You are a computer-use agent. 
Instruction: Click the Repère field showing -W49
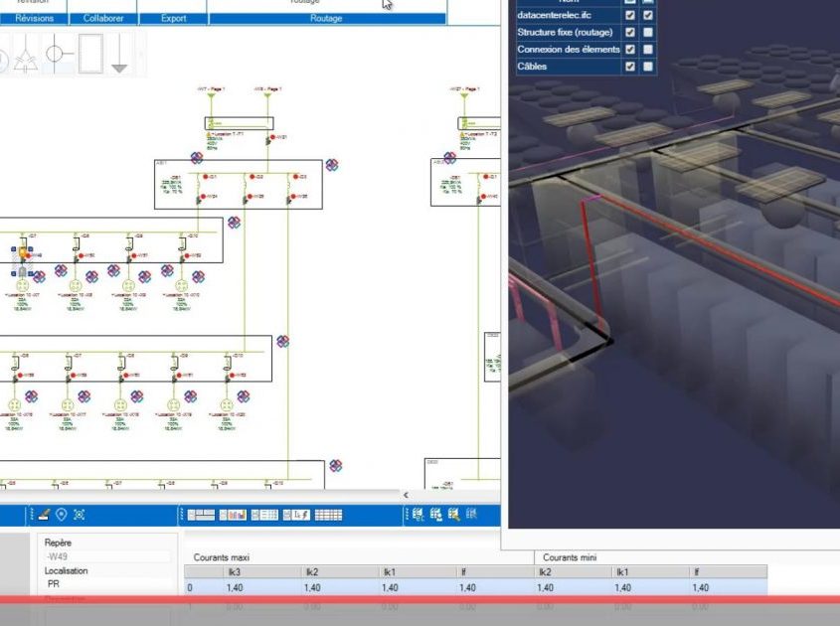click(x=107, y=556)
